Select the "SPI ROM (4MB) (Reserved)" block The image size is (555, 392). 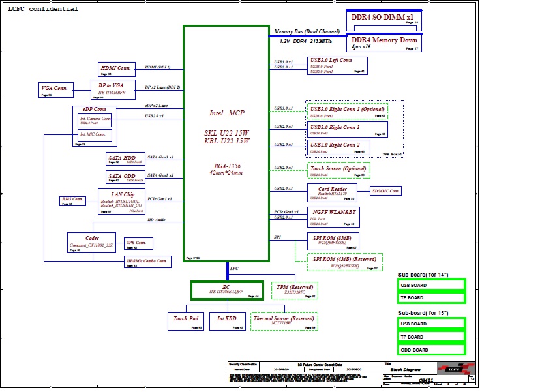[x=345, y=262]
